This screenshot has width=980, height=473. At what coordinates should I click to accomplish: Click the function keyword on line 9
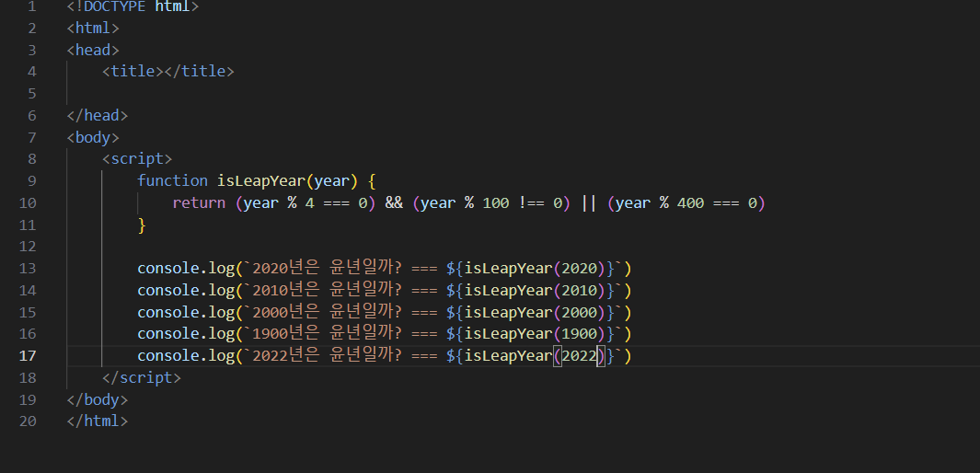tap(172, 181)
